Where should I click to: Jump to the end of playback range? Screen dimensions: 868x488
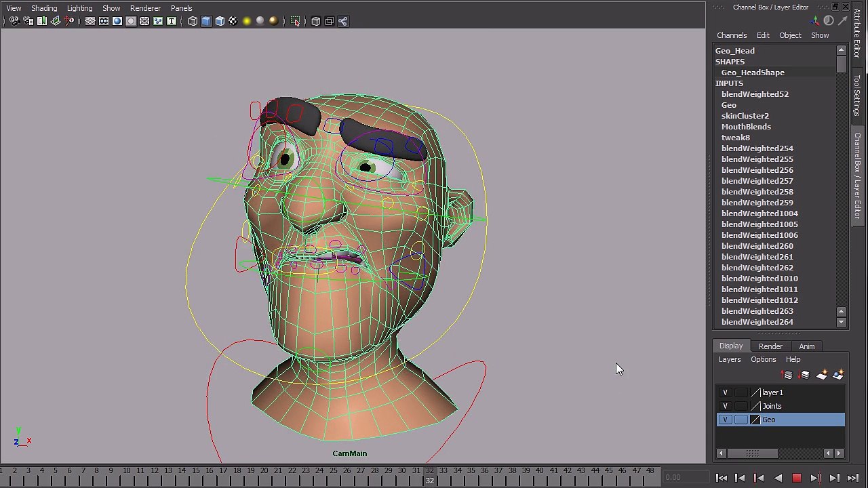[853, 478]
